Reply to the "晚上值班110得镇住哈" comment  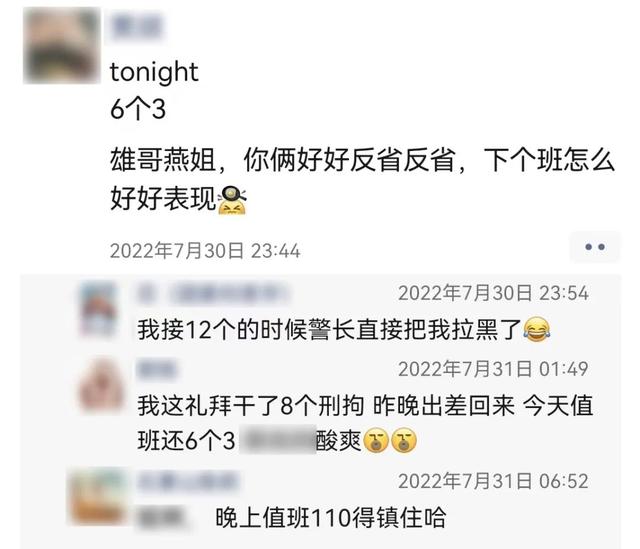(331, 518)
